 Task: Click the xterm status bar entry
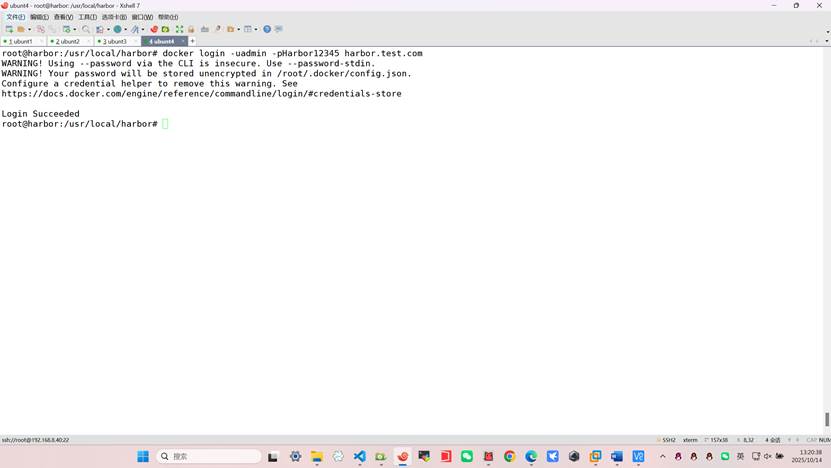pyautogui.click(x=690, y=440)
